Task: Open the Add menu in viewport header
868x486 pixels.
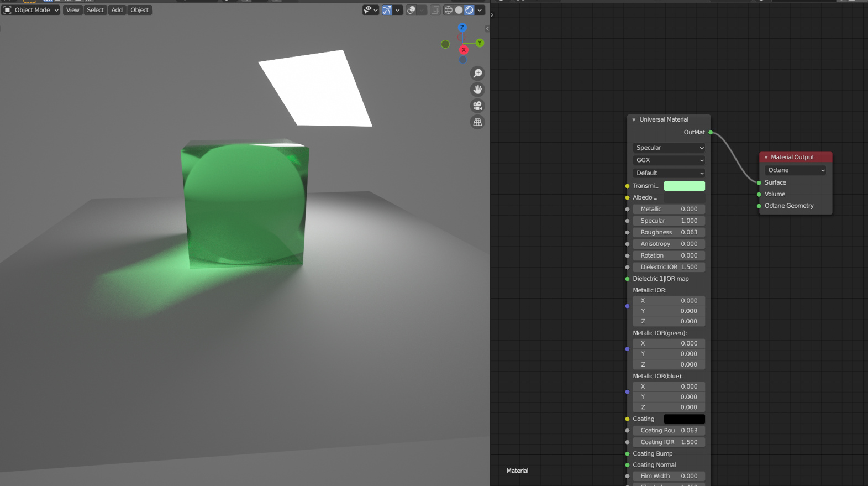Action: (117, 10)
